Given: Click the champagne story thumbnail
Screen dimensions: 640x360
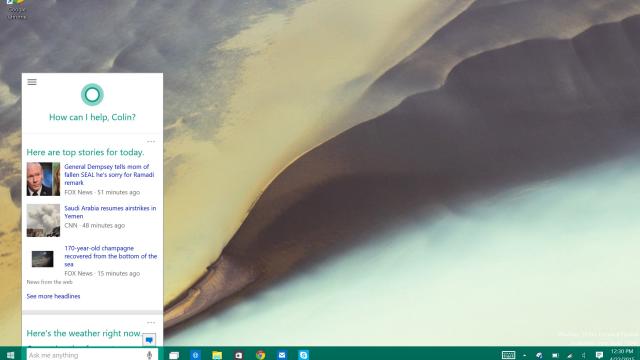Looking at the screenshot, I should pos(42,259).
